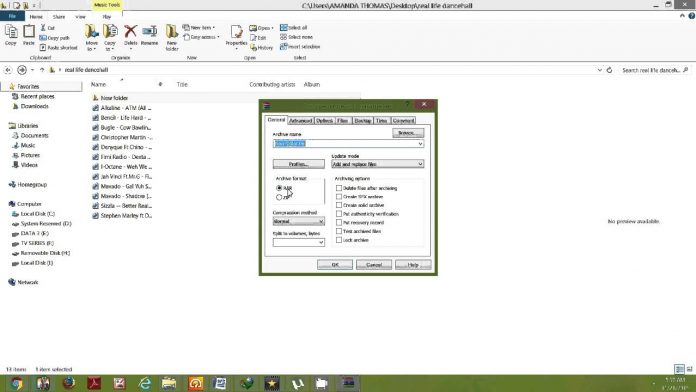Switch to the Backup tab in dialog
696x392 pixels.
(363, 121)
